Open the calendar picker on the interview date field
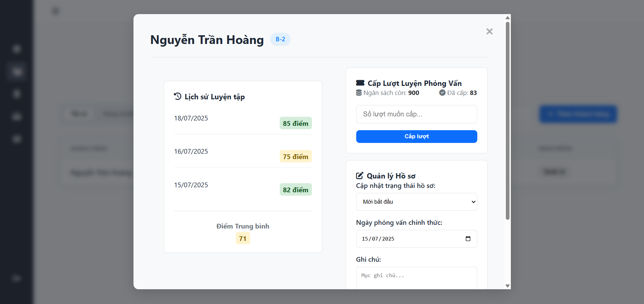This screenshot has width=644, height=304. point(468,239)
